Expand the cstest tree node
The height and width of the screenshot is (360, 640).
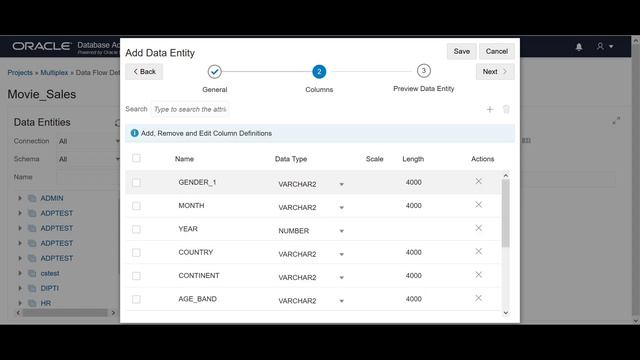(20, 273)
